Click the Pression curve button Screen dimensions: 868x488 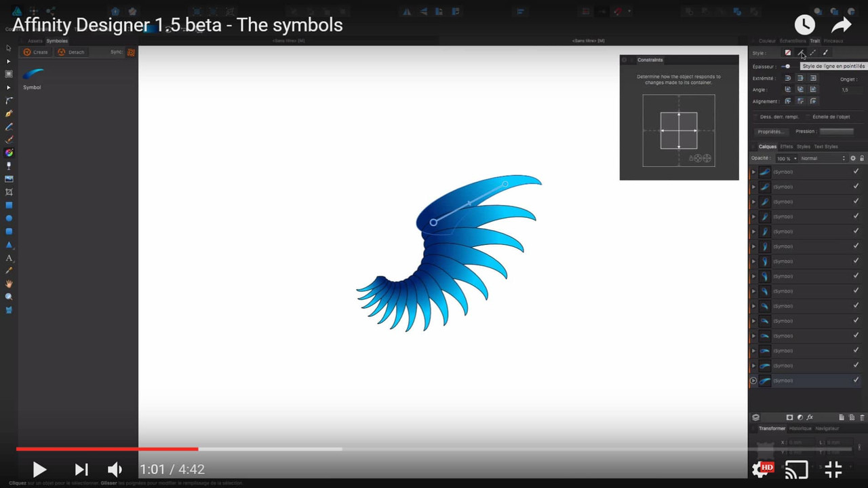click(836, 132)
